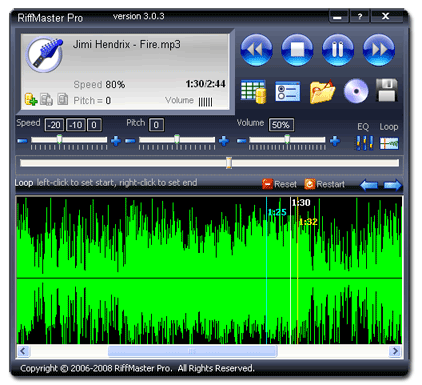Save using the floppy disk icon
Image resolution: width=422 pixels, height=385 pixels.
(387, 90)
